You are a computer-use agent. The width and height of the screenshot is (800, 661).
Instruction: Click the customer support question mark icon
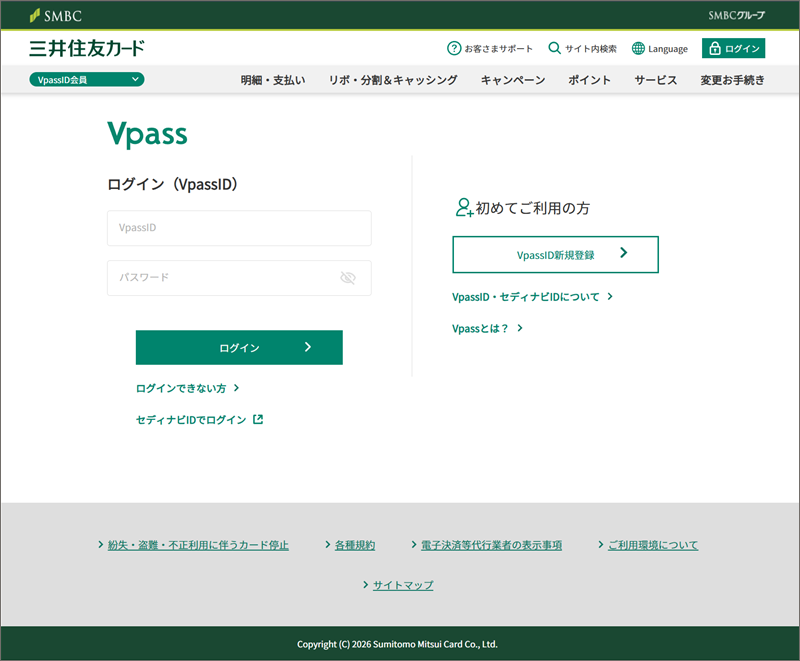point(454,48)
